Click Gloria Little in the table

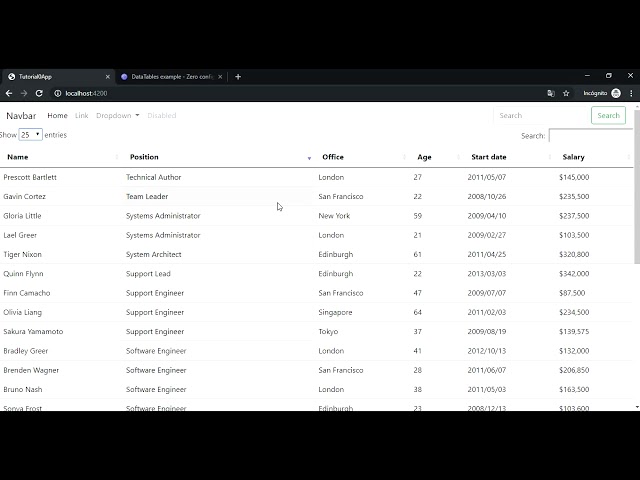[x=22, y=216]
